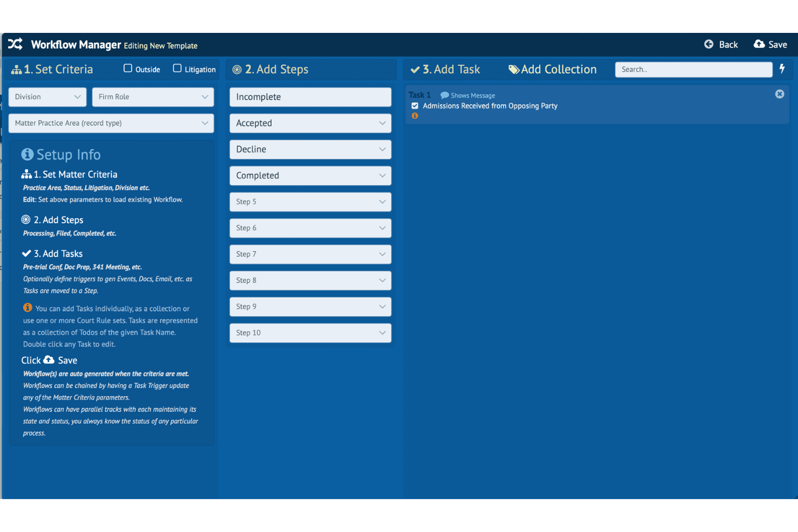Viewport: 798px width, 532px height.
Task: Open the Division dropdown
Action: tap(47, 97)
